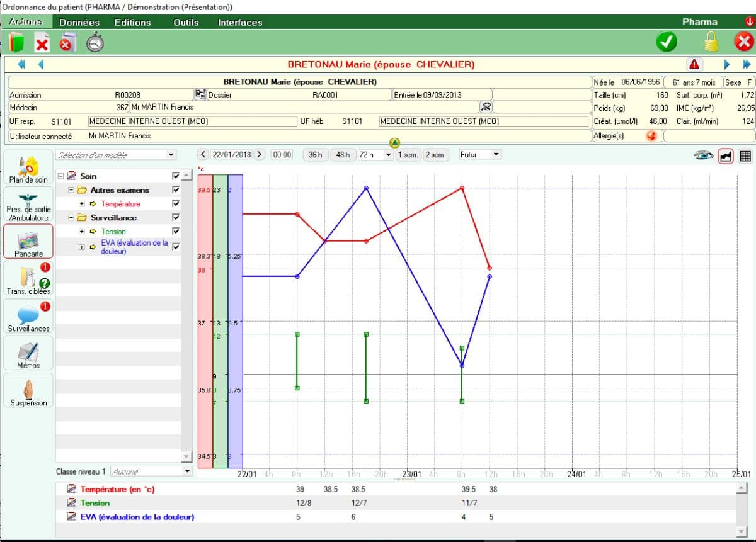Expand the Température tree node

pos(81,204)
